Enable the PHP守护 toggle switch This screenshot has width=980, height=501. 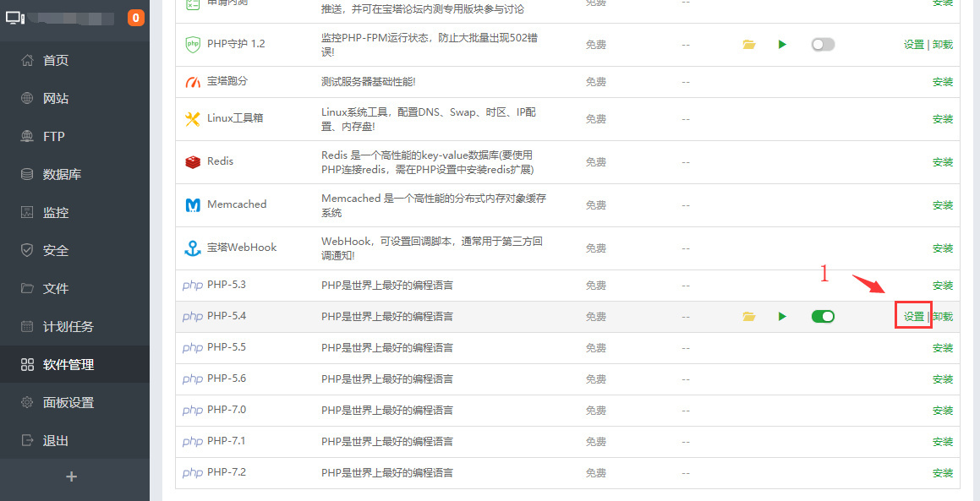coord(823,44)
